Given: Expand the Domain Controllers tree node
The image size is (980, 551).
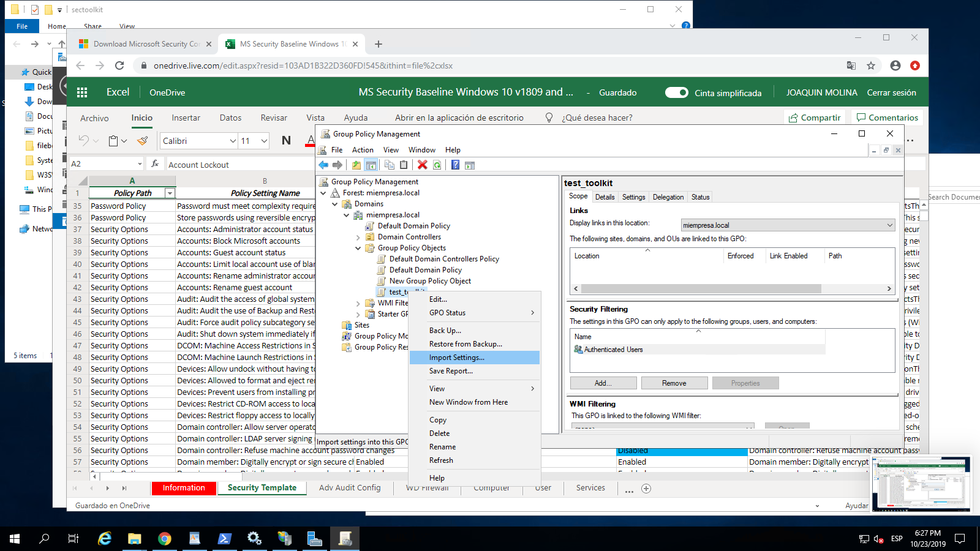Looking at the screenshot, I should pos(358,237).
